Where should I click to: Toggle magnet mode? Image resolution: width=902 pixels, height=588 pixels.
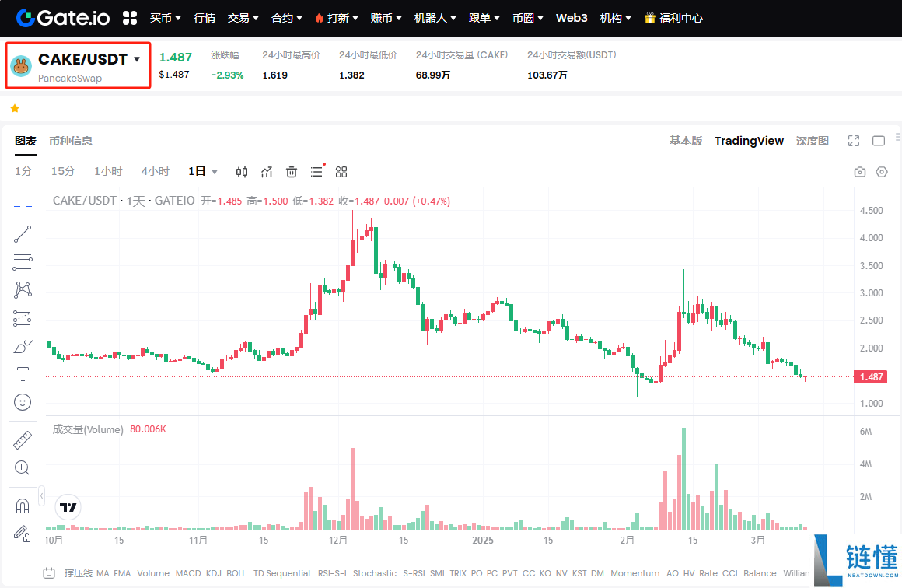(x=23, y=506)
